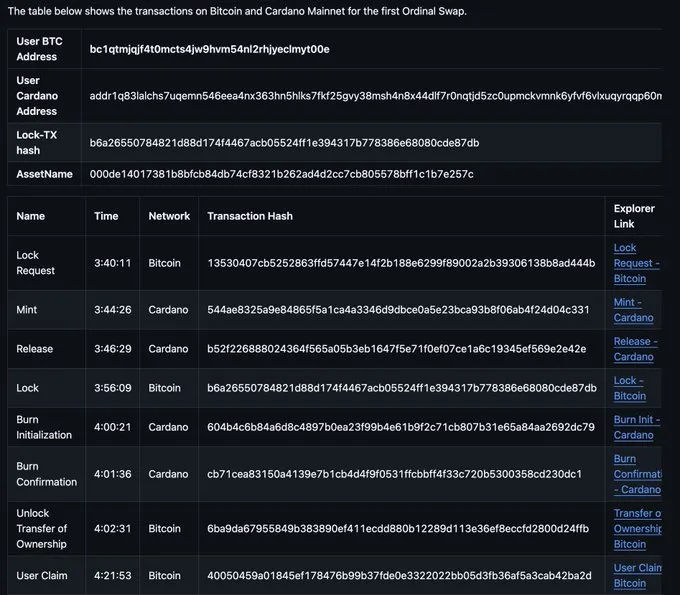Screen dimensions: 680x595
Task: Click the Lock Request transaction hash
Action: pos(401,263)
